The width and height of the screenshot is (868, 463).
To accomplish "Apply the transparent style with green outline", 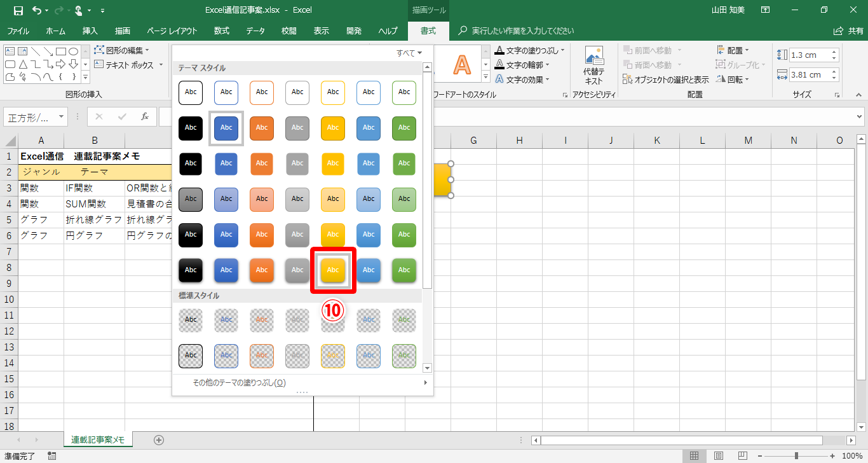I will [x=404, y=356].
